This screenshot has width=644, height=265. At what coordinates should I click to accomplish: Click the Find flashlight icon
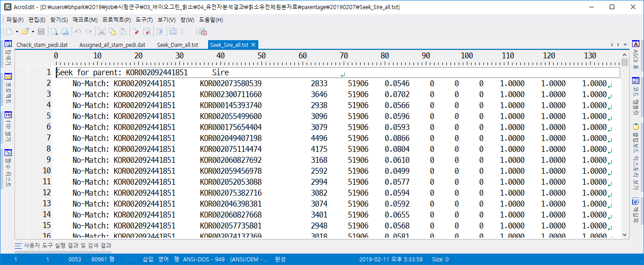[136, 31]
